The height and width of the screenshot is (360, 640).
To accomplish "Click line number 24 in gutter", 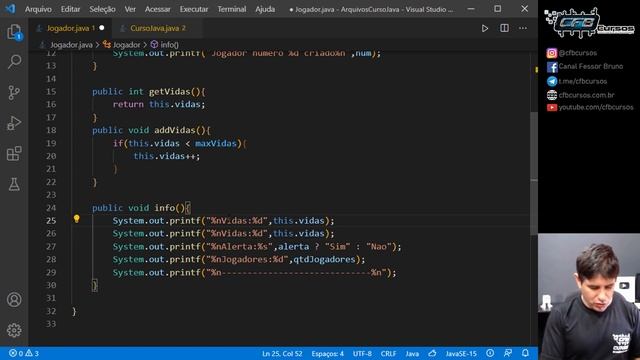I will (x=51, y=208).
